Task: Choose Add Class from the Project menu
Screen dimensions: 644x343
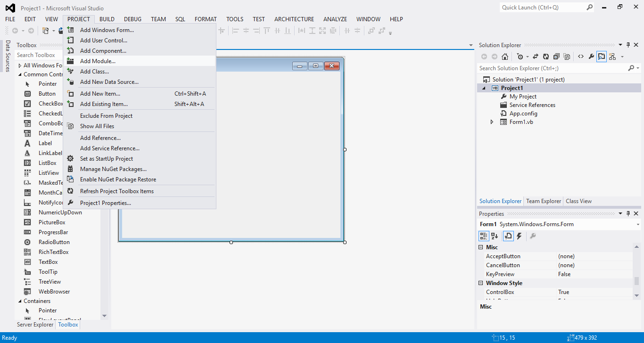Action: point(94,71)
